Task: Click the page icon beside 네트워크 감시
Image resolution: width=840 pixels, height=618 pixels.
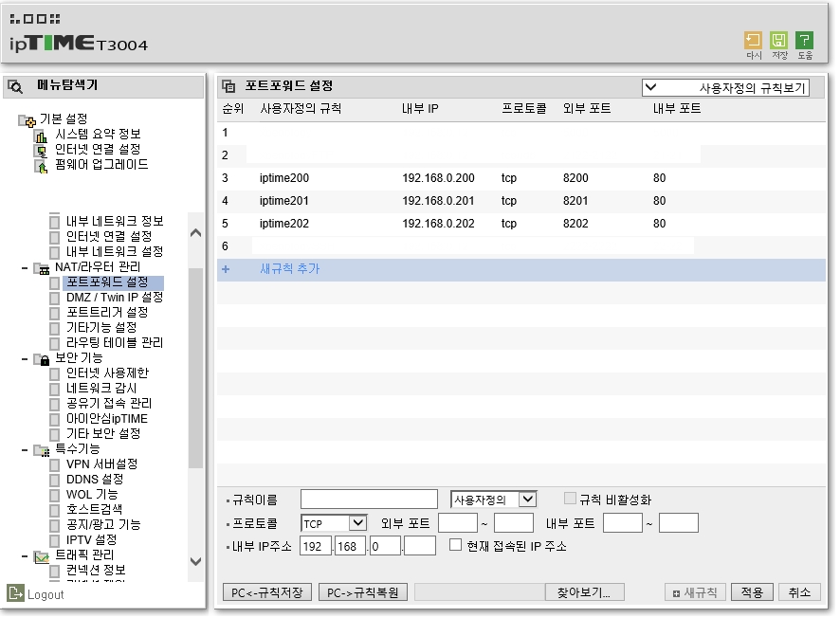Action: click(x=54, y=389)
